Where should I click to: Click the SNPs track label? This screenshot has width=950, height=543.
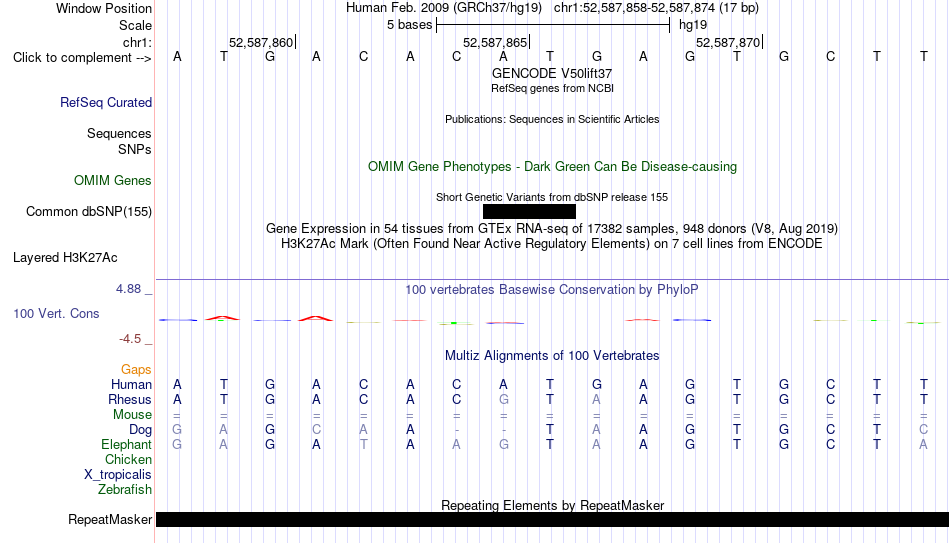click(x=135, y=149)
